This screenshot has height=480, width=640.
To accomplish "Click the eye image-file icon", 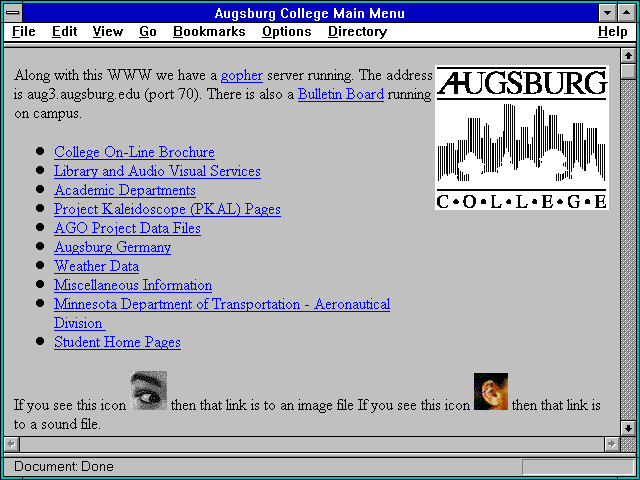I will click(149, 390).
